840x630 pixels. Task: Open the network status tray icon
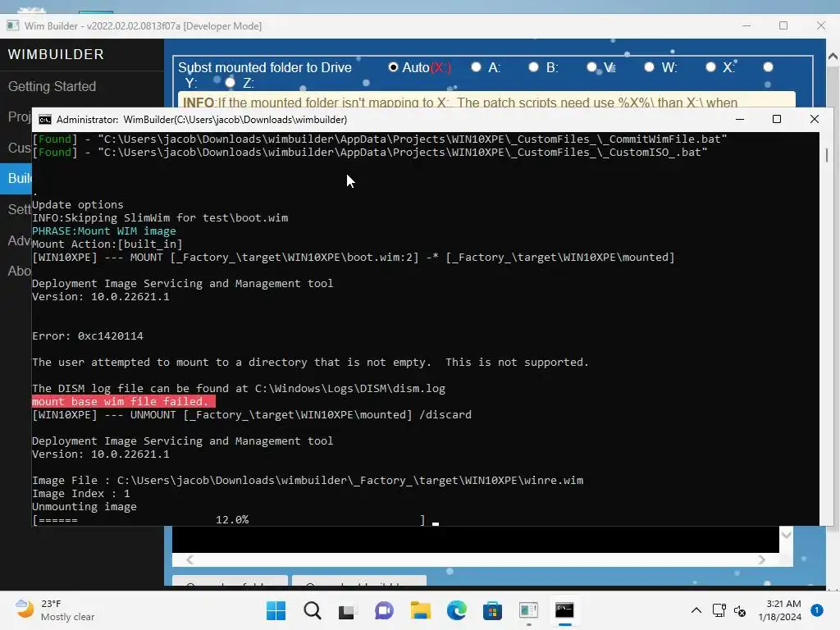point(719,610)
